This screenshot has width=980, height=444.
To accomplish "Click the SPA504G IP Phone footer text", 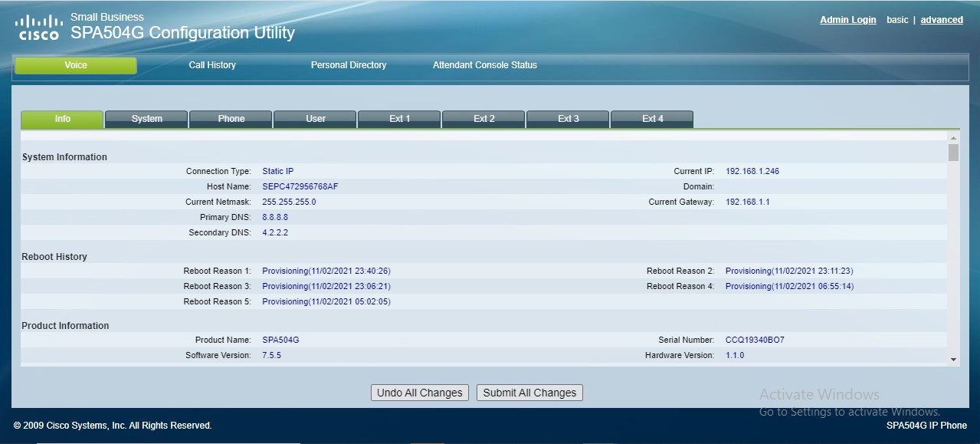I will coord(926,426).
